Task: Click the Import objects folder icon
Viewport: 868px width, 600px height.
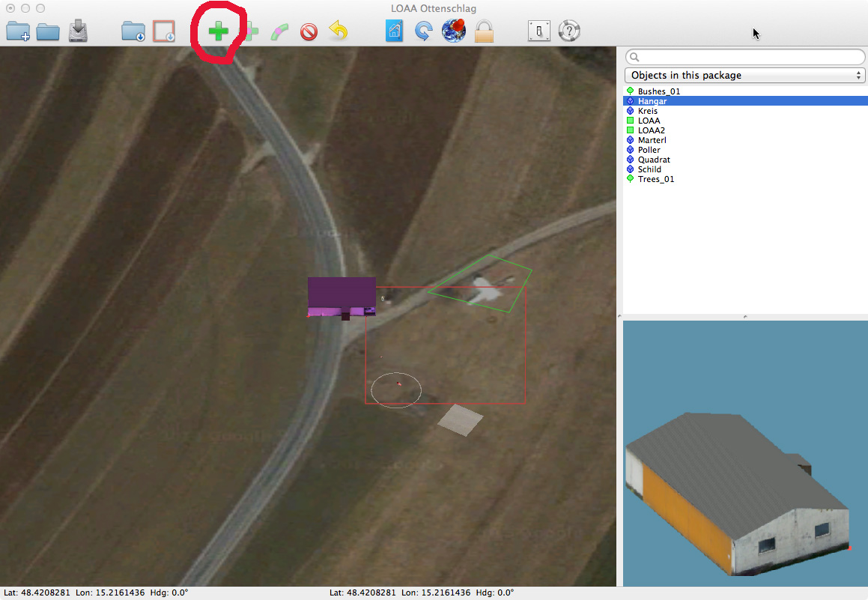Action: point(133,31)
